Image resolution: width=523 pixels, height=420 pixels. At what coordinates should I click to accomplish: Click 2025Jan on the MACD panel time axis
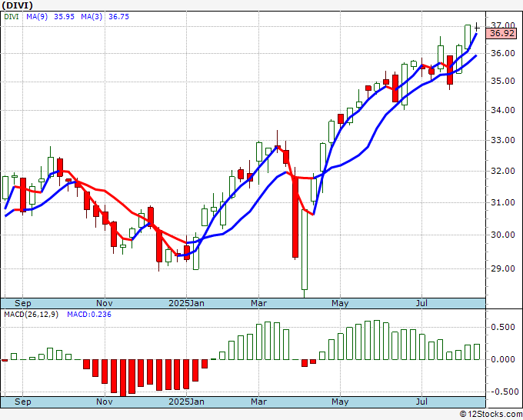point(186,402)
